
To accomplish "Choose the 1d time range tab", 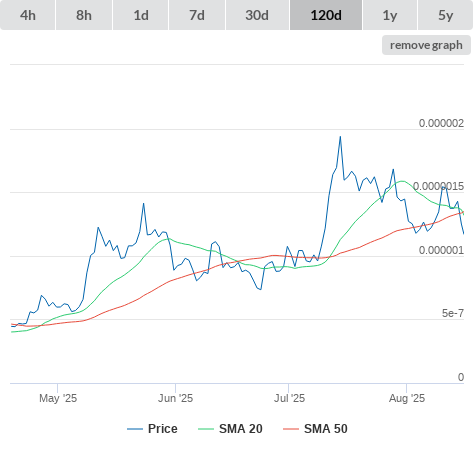I will pos(141,15).
